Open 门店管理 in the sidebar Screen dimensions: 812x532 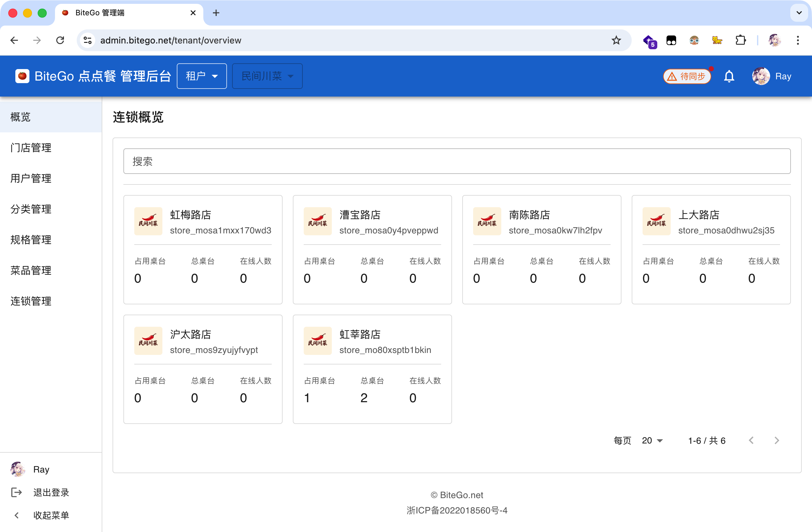click(51, 148)
